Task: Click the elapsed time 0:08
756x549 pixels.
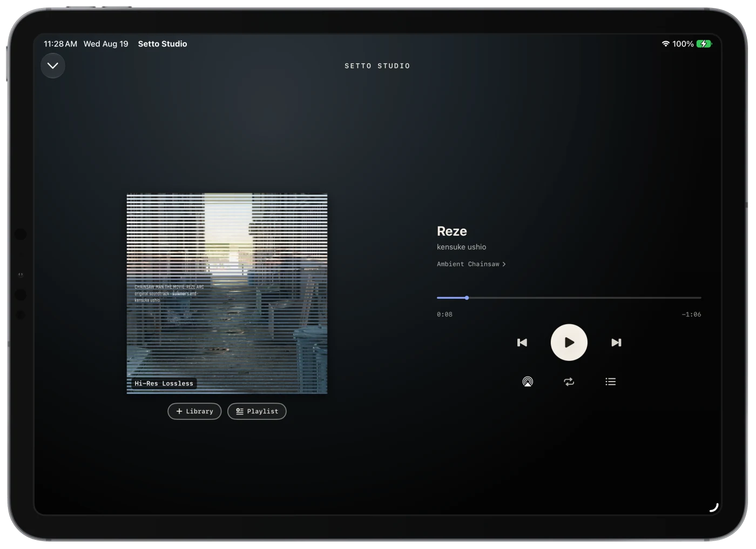Action: coord(444,314)
